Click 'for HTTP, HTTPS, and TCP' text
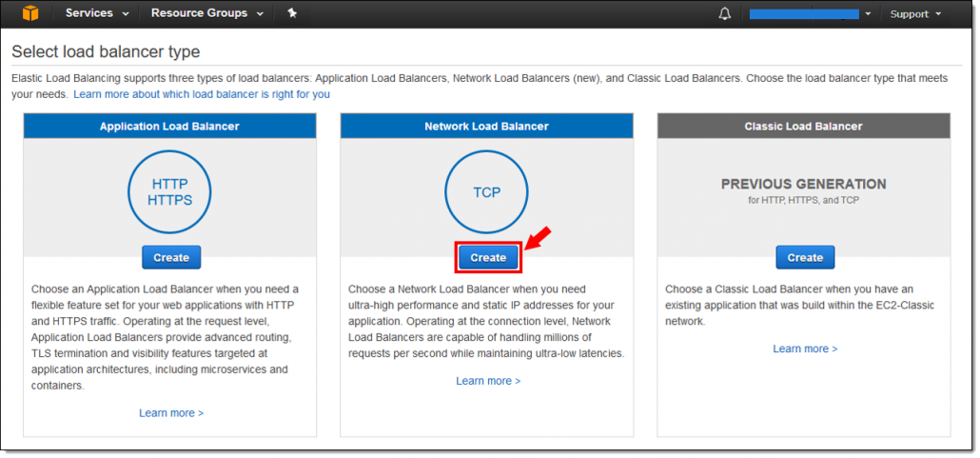 804,200
